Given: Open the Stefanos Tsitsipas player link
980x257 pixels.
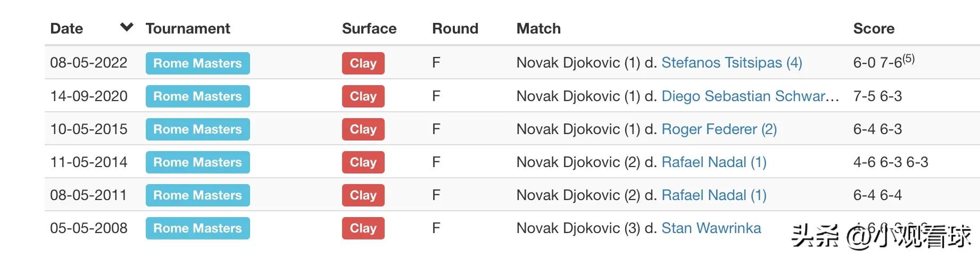Looking at the screenshot, I should click(731, 63).
